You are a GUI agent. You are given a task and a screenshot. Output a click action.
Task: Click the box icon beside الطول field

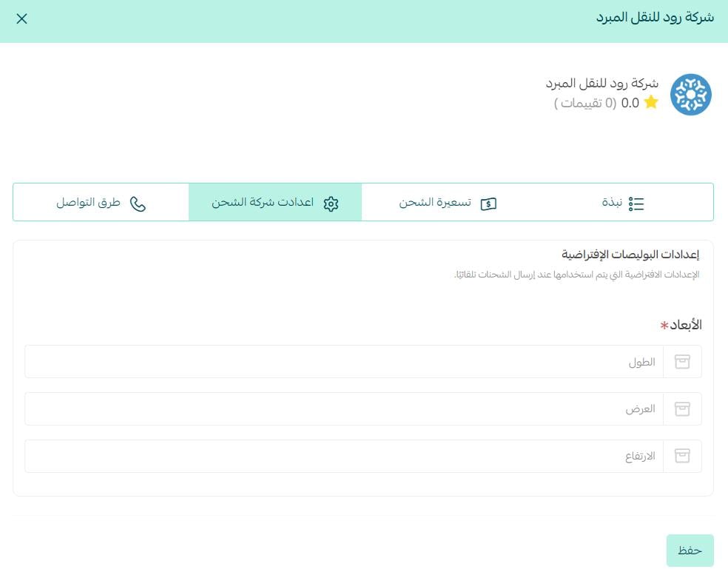coord(682,362)
